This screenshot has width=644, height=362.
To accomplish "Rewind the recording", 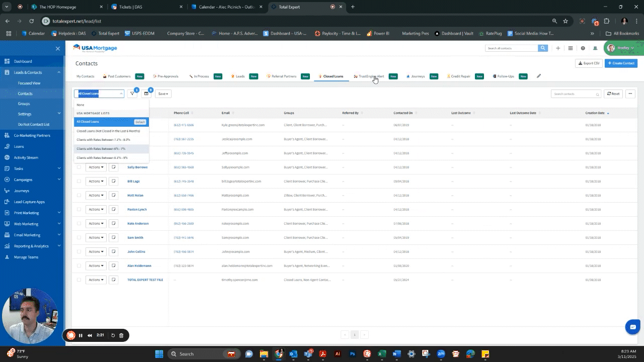I will [x=90, y=335].
